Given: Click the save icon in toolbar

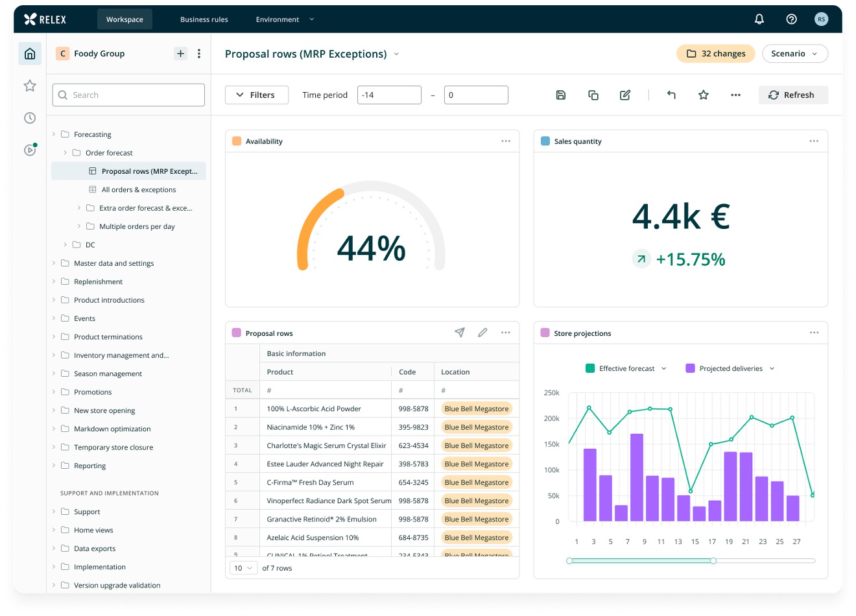Looking at the screenshot, I should point(561,95).
